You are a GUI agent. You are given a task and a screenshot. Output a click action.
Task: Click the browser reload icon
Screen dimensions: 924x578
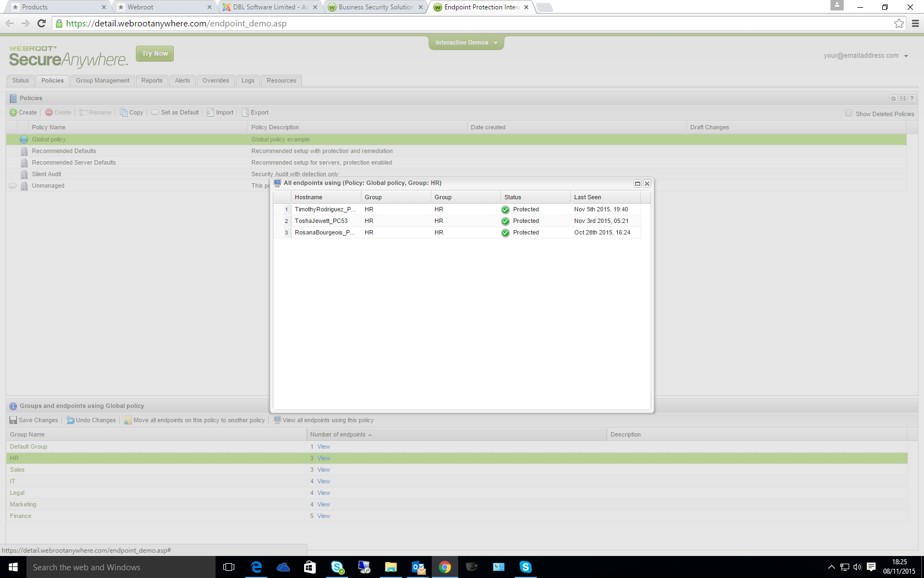point(41,23)
